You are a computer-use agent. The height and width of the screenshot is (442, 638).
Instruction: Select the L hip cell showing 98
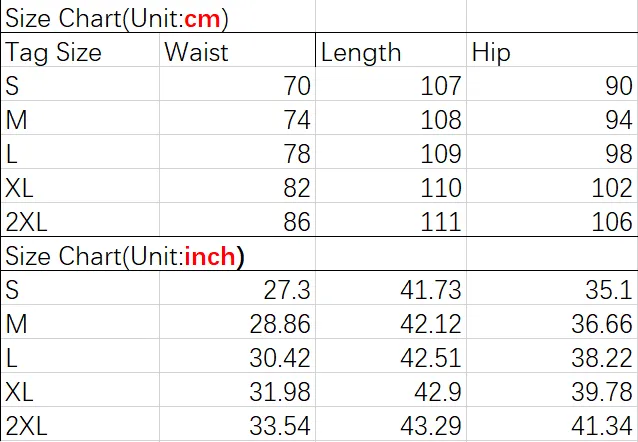pyautogui.click(x=552, y=152)
